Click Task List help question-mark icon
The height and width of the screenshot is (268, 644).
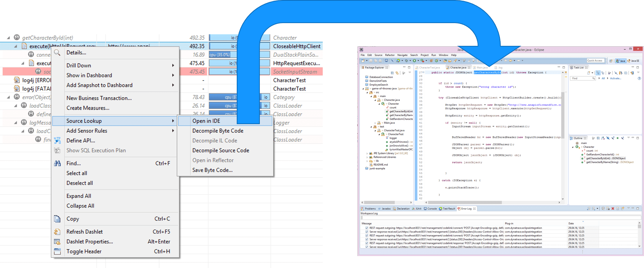639,78
